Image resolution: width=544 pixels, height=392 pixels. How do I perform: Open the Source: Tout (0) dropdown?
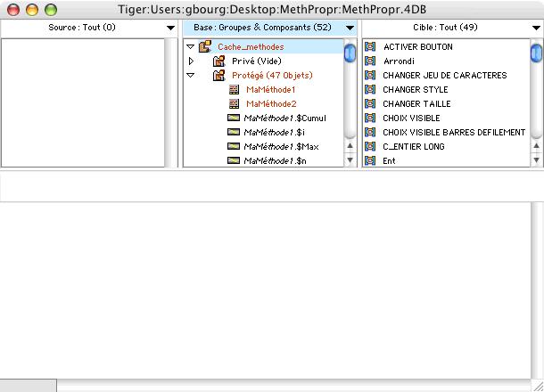pyautogui.click(x=171, y=29)
